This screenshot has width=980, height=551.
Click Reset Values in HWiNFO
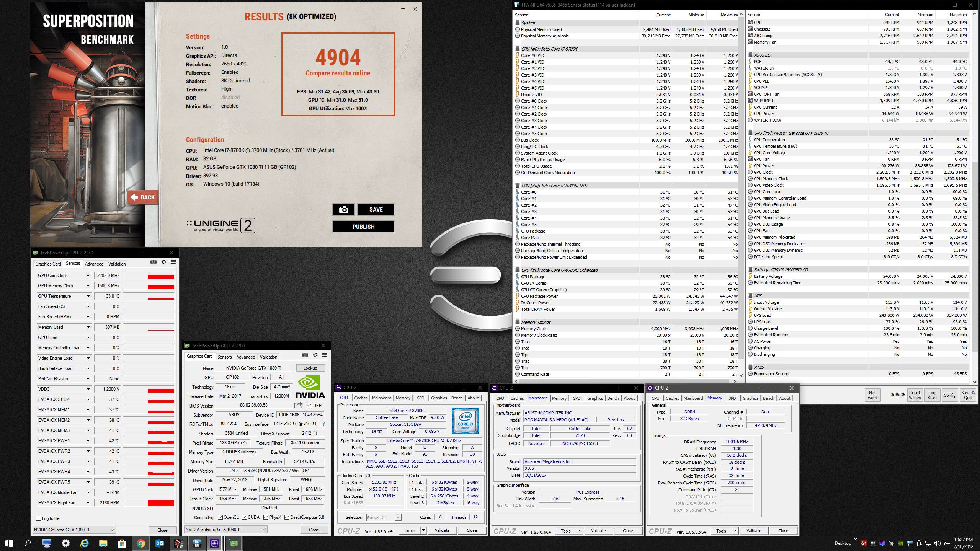pos(915,395)
